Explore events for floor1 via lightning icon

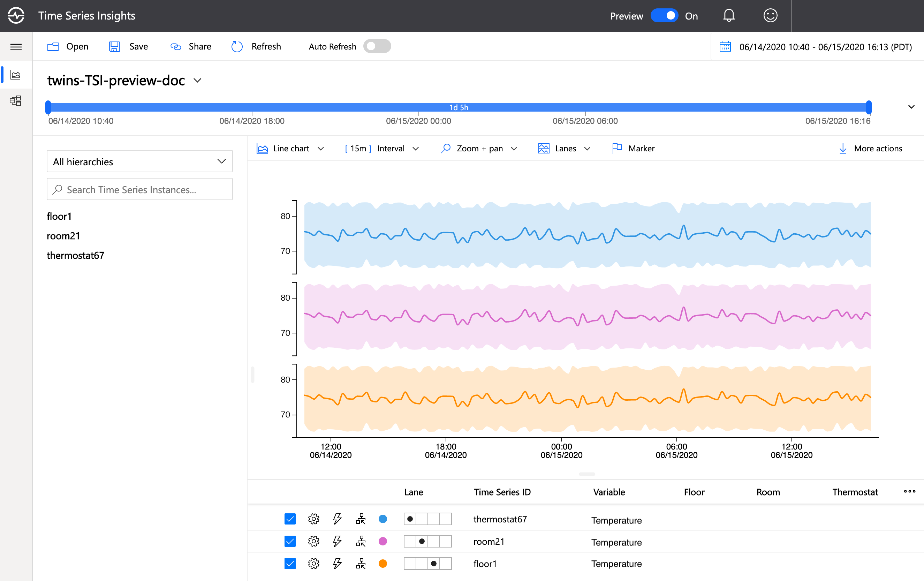pyautogui.click(x=337, y=564)
